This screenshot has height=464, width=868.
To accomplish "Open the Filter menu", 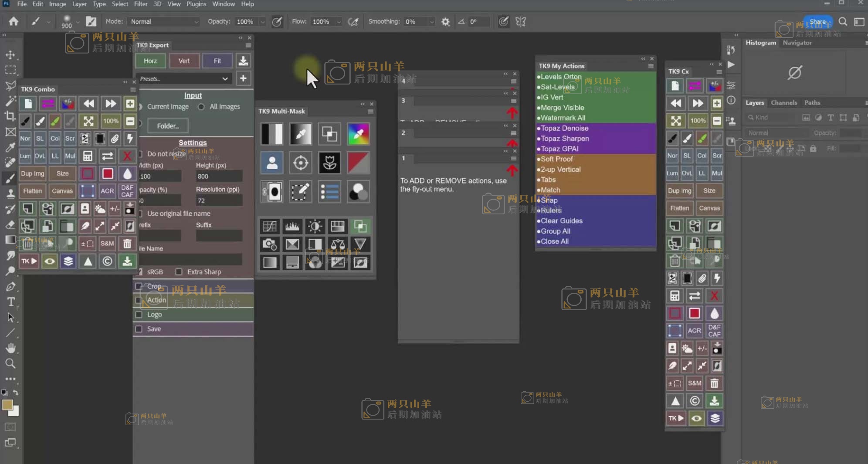I will pos(140,4).
